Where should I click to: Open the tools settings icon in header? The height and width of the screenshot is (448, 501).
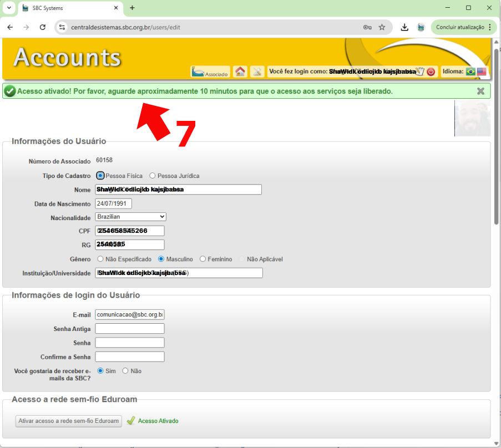(257, 72)
